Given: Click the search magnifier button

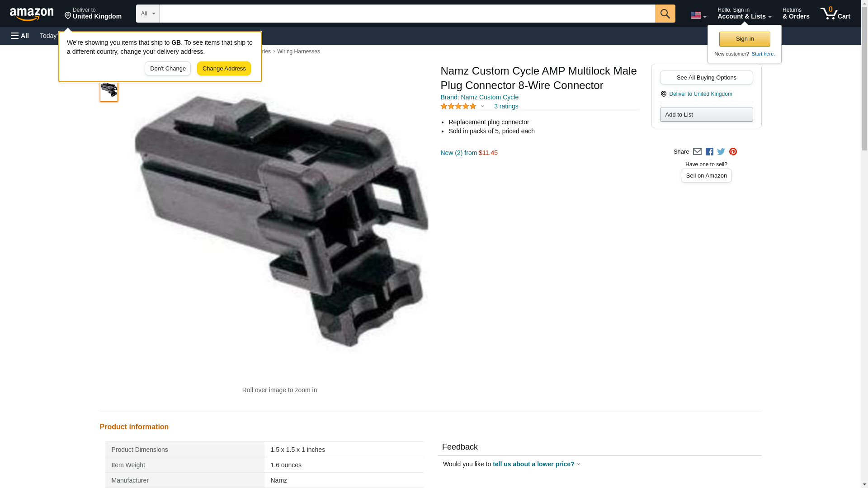Looking at the screenshot, I should tap(665, 14).
